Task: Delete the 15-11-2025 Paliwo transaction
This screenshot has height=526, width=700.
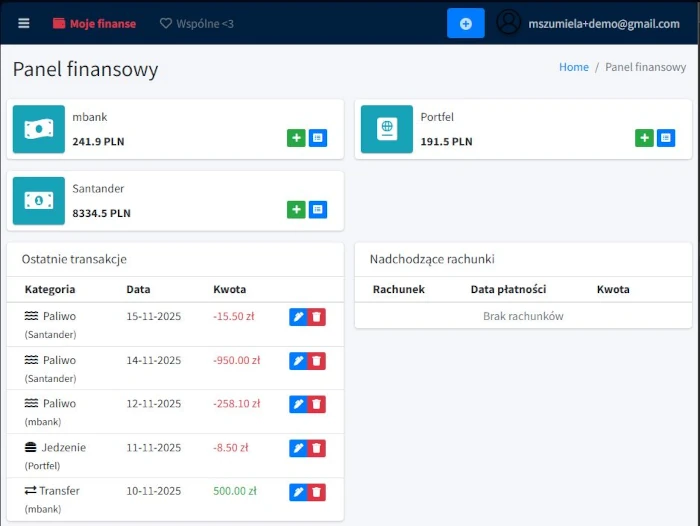Action: coord(317,317)
